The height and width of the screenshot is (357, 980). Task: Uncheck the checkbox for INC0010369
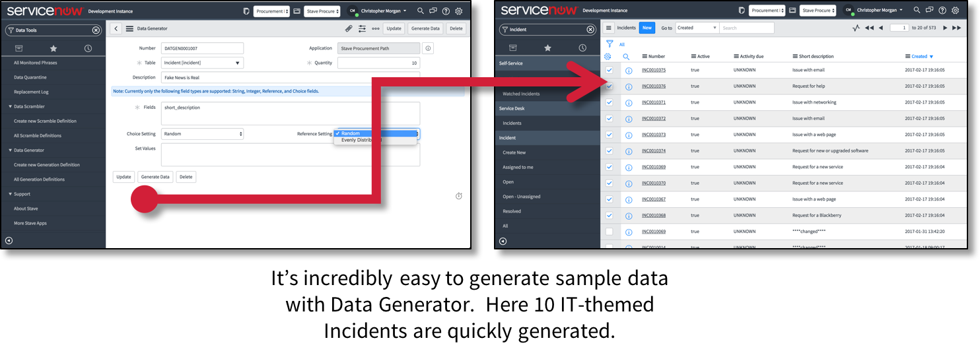click(610, 167)
